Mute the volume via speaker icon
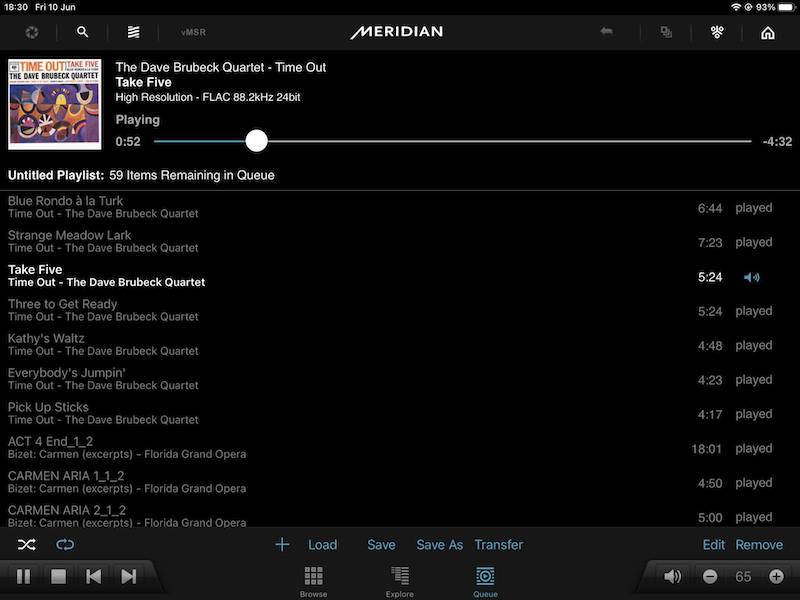 click(x=672, y=577)
